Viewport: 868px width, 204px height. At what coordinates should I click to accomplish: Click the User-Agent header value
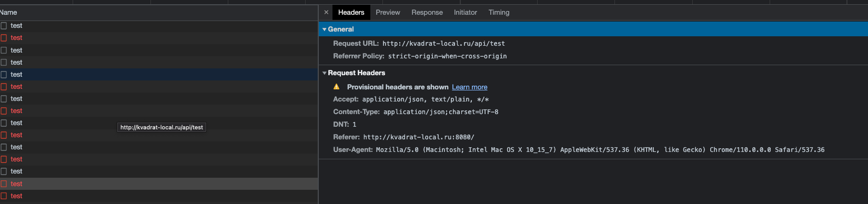600,149
